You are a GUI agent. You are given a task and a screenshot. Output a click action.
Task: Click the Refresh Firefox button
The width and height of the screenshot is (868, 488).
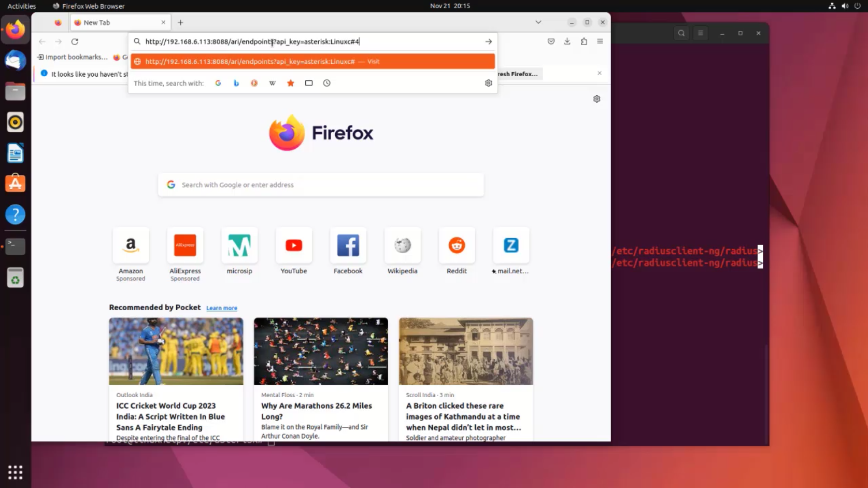pos(519,74)
